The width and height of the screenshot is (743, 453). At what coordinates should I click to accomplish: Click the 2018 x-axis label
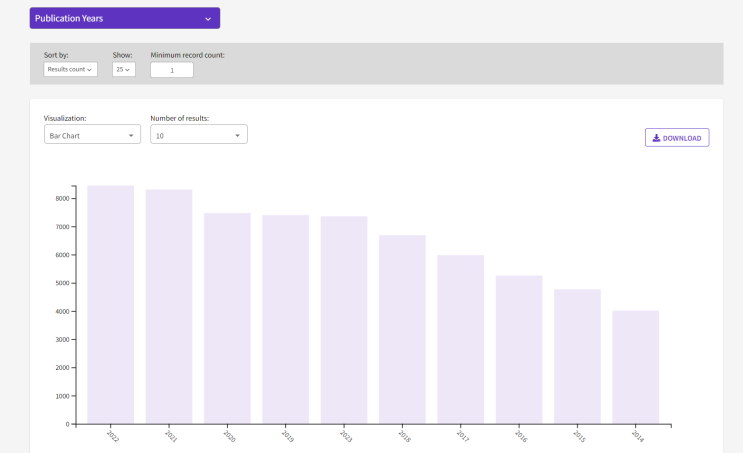pos(404,436)
